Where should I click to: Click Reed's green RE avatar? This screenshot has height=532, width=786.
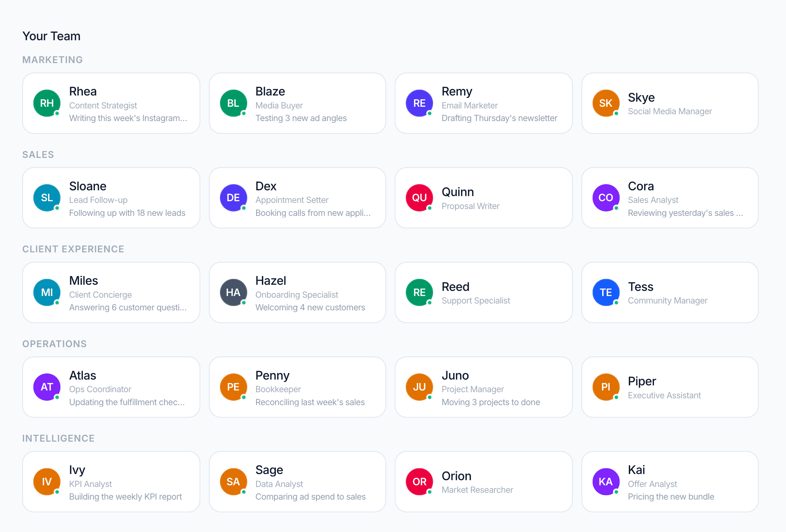point(419,292)
